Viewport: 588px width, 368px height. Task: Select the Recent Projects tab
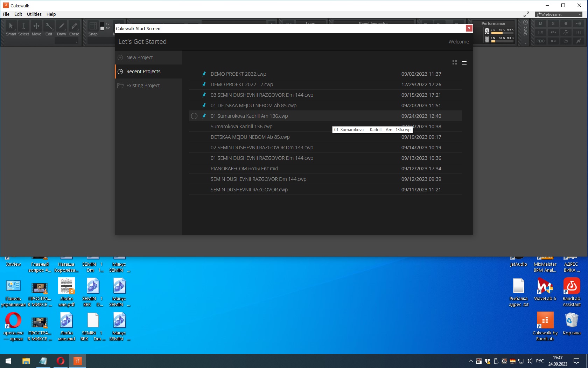point(148,71)
